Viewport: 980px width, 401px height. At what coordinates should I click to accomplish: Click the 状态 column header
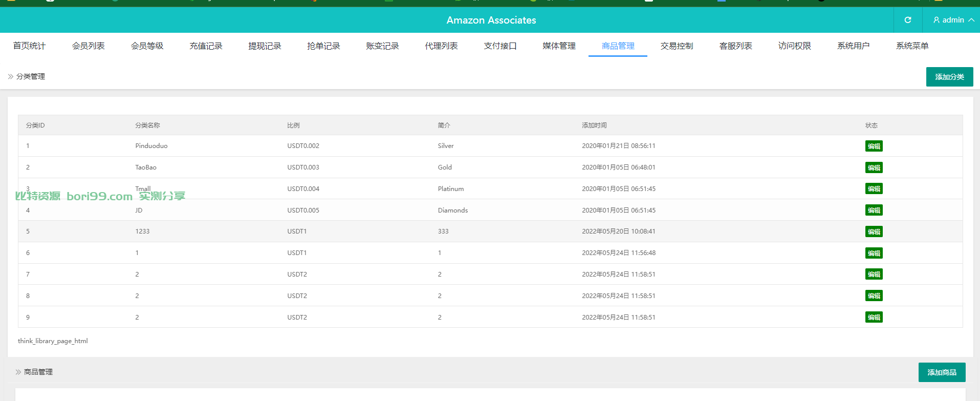pyautogui.click(x=872, y=125)
